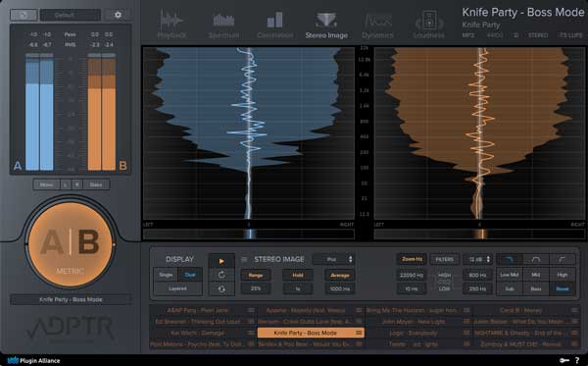Image resolution: width=588 pixels, height=366 pixels.
Task: Select the Stereo Image tab
Action: point(326,24)
